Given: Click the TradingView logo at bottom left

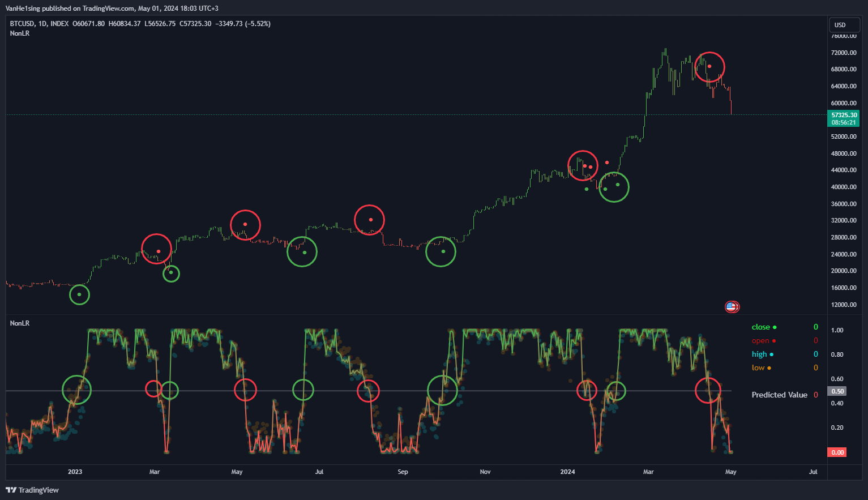Looking at the screenshot, I should point(32,490).
